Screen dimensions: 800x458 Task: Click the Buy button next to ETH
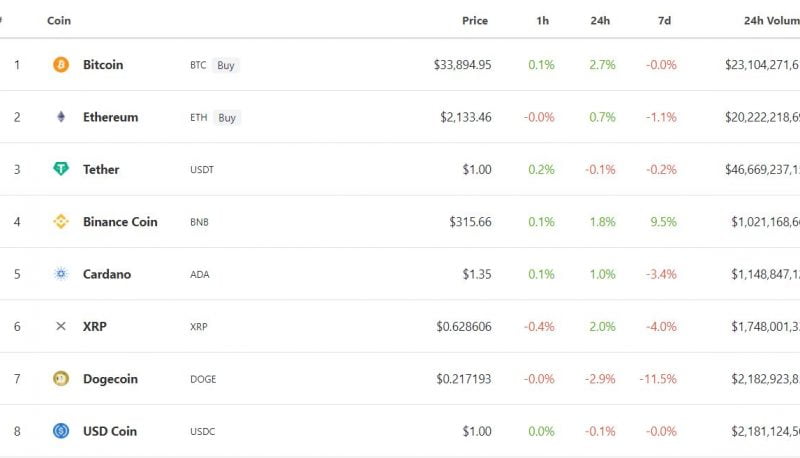pos(227,118)
